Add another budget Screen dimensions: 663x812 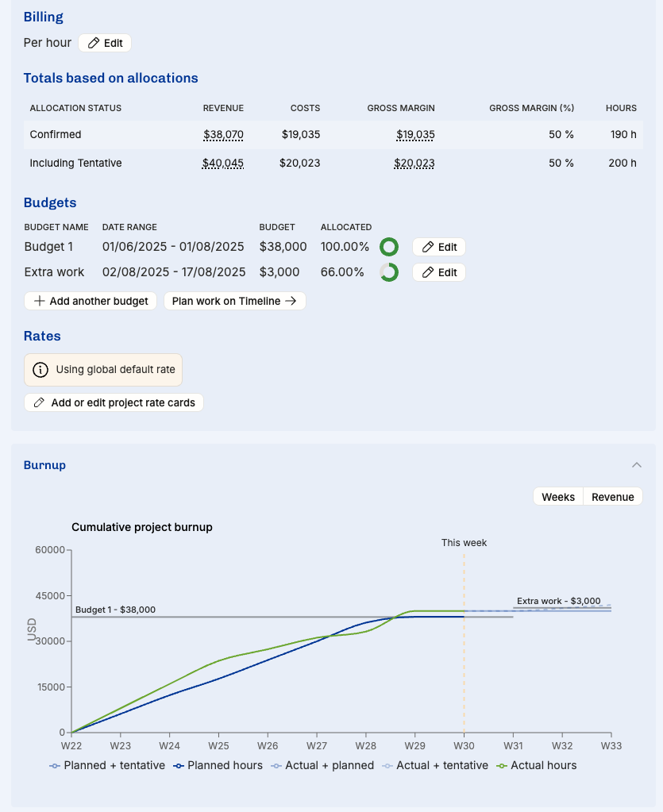(x=91, y=301)
